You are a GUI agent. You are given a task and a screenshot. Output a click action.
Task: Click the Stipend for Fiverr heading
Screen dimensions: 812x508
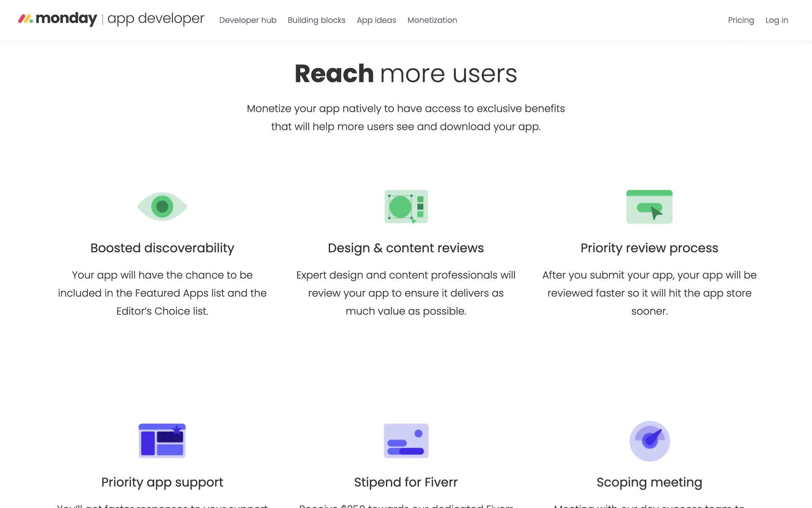coord(406,482)
